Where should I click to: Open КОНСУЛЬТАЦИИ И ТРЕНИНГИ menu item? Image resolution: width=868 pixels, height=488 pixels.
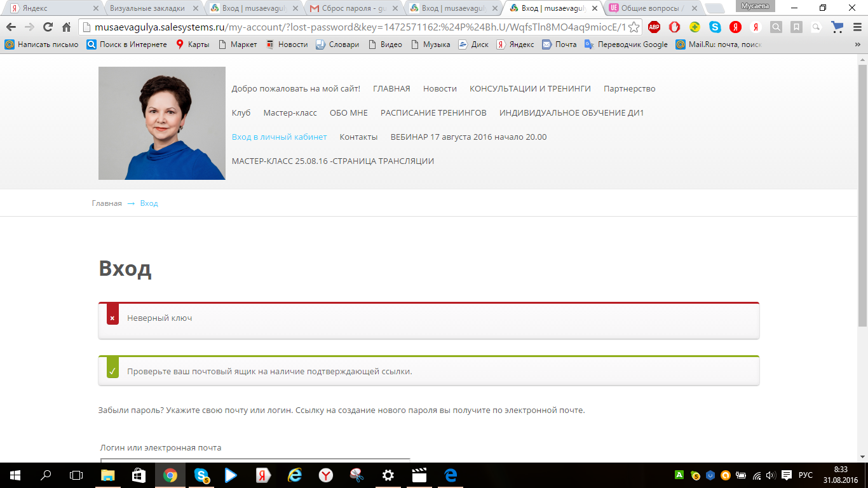[x=530, y=89]
